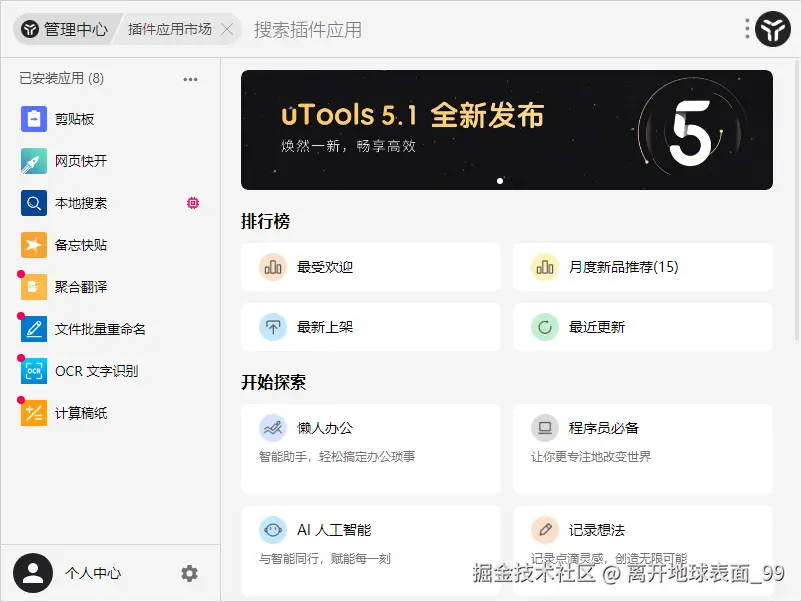The image size is (802, 602).
Task: Click the 程序员必备 title text
Action: tap(604, 428)
